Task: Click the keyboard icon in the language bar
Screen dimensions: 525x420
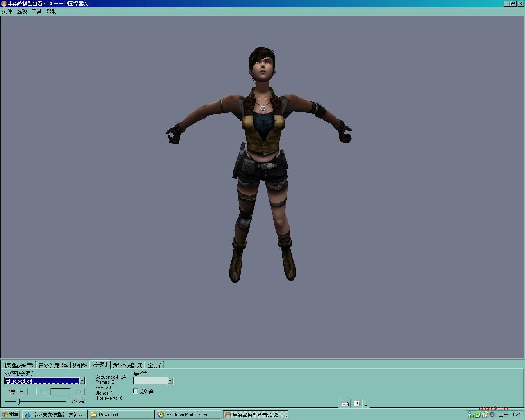Action: click(x=345, y=404)
